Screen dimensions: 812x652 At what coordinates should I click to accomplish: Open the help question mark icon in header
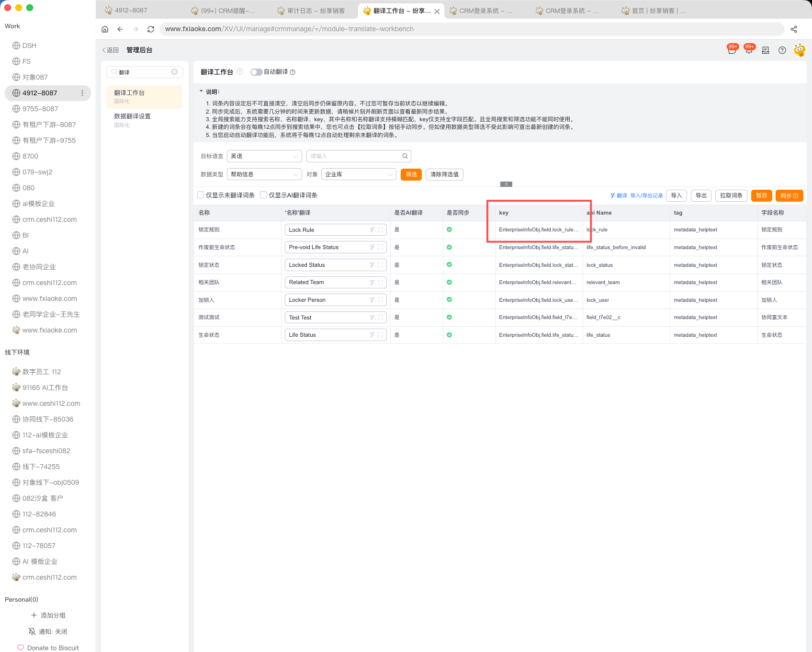coord(782,50)
